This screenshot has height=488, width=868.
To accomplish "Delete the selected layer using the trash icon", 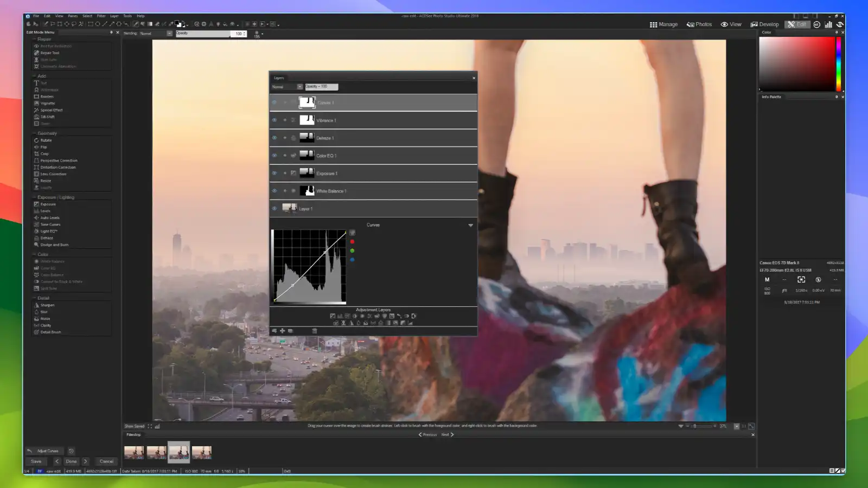I will 314,330.
